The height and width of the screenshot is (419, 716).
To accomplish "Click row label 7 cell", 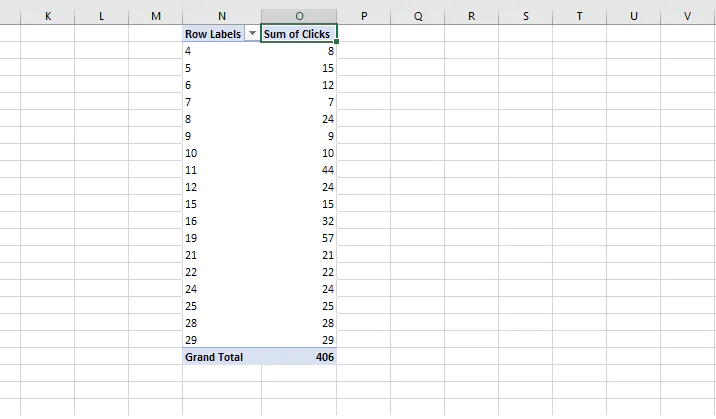I will tap(222, 102).
